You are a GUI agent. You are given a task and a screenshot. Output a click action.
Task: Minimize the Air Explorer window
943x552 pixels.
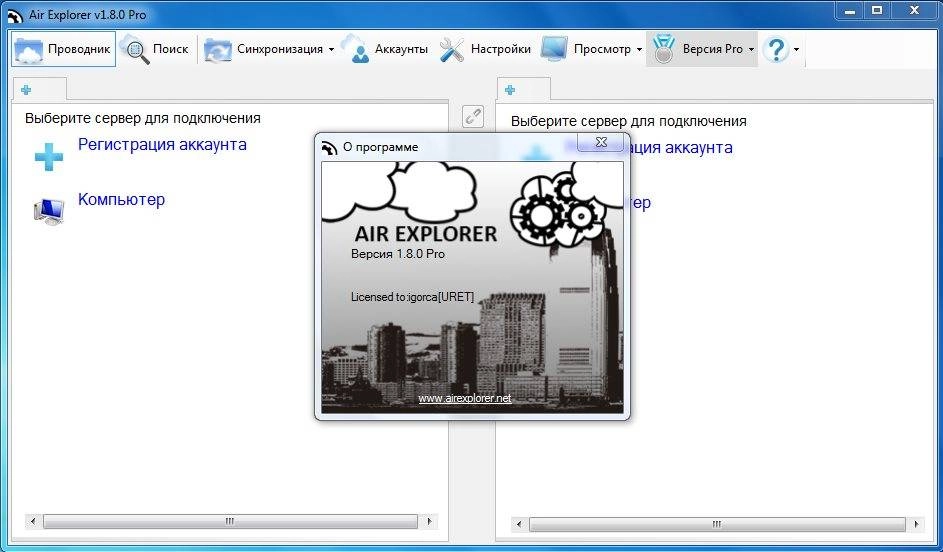point(850,11)
